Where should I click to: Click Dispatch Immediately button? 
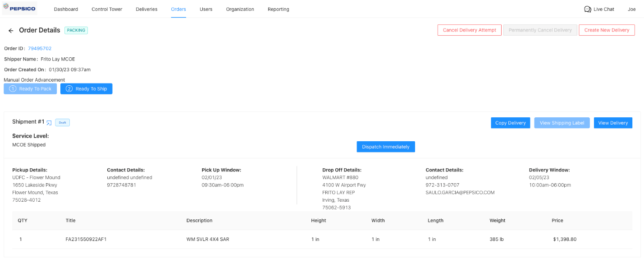[386, 147]
